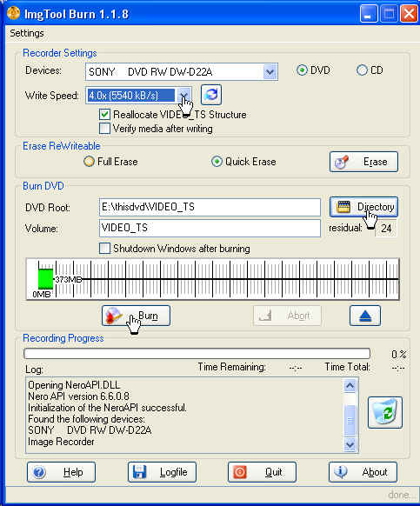Select the CD radio option

[362, 70]
